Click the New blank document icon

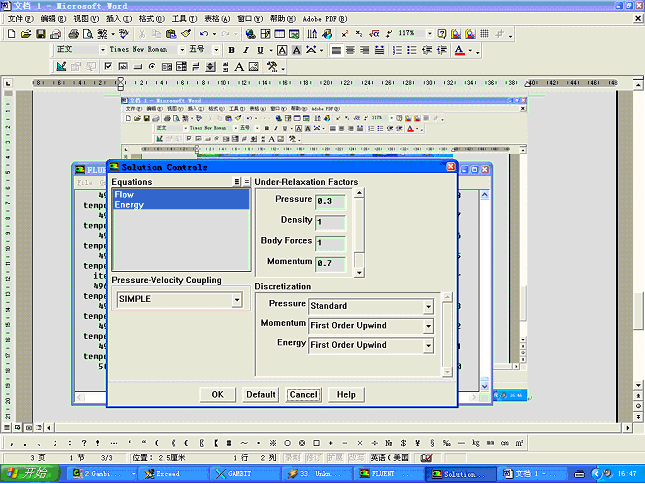pos(11,34)
